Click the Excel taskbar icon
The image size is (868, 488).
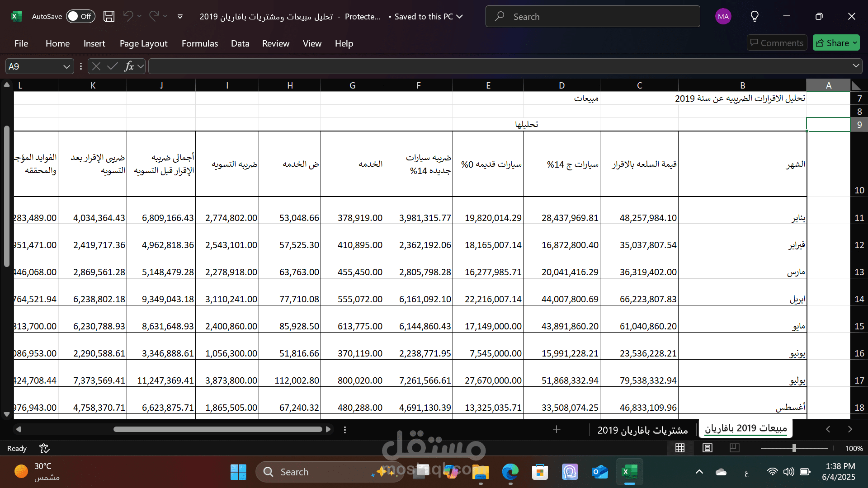tap(630, 472)
